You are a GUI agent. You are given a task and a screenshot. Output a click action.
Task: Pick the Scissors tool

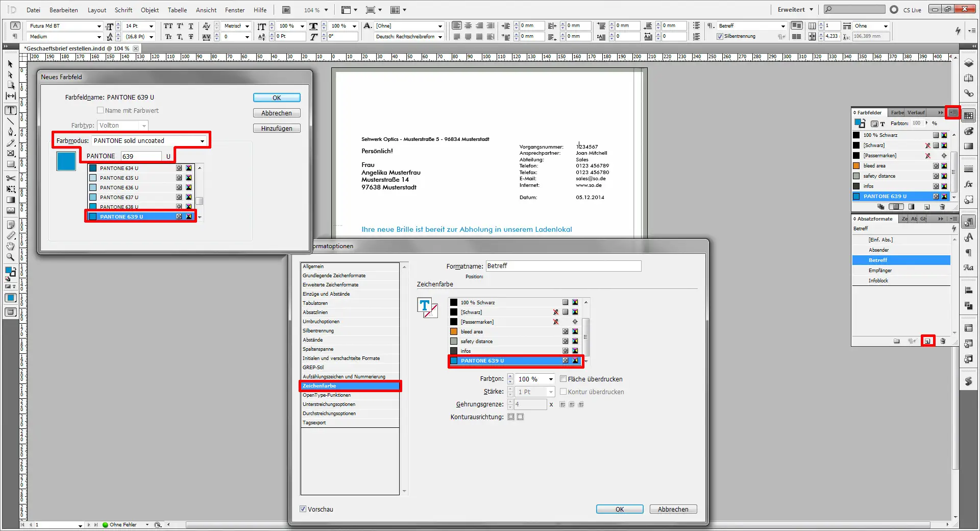(10, 178)
